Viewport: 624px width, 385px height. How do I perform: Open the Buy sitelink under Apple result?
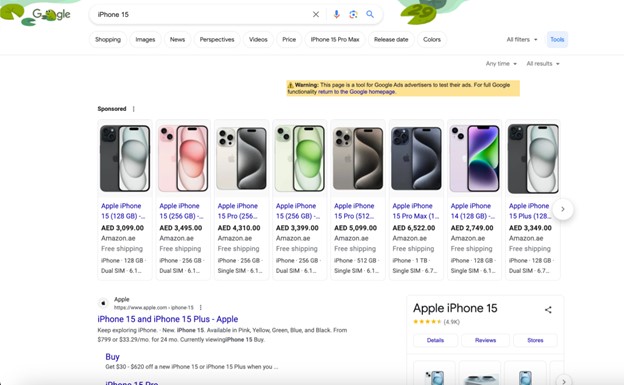112,357
